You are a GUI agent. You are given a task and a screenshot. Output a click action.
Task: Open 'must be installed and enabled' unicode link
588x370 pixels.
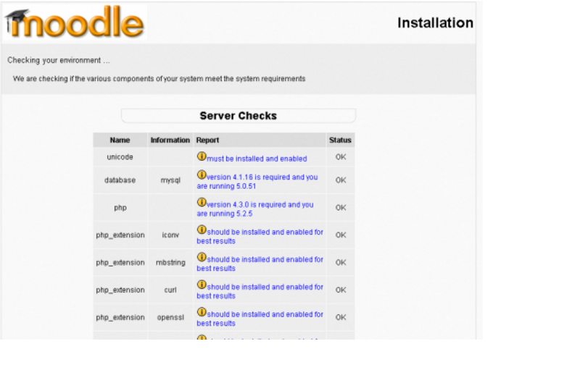pos(257,159)
